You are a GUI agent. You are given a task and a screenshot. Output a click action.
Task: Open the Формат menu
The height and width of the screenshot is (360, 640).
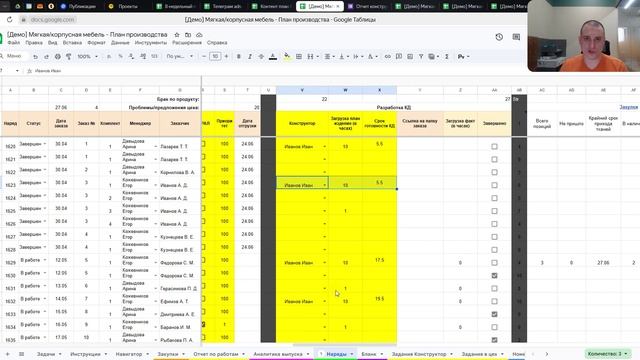pos(96,43)
